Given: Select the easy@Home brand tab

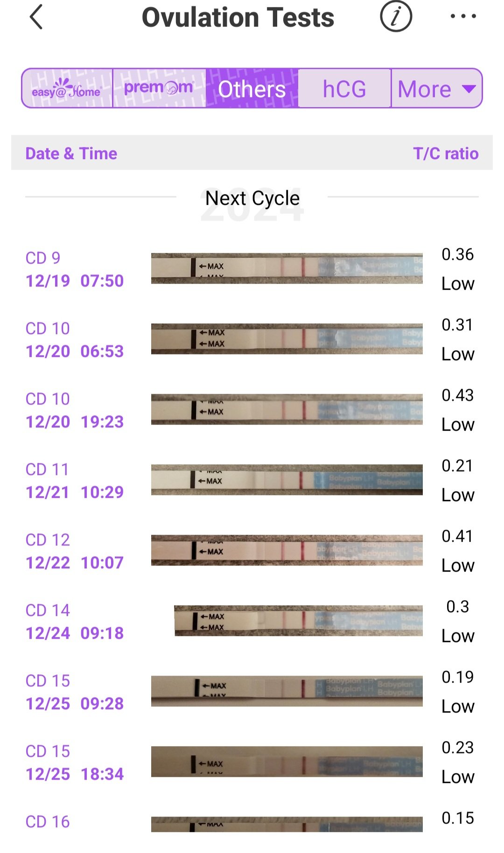Looking at the screenshot, I should point(67,89).
